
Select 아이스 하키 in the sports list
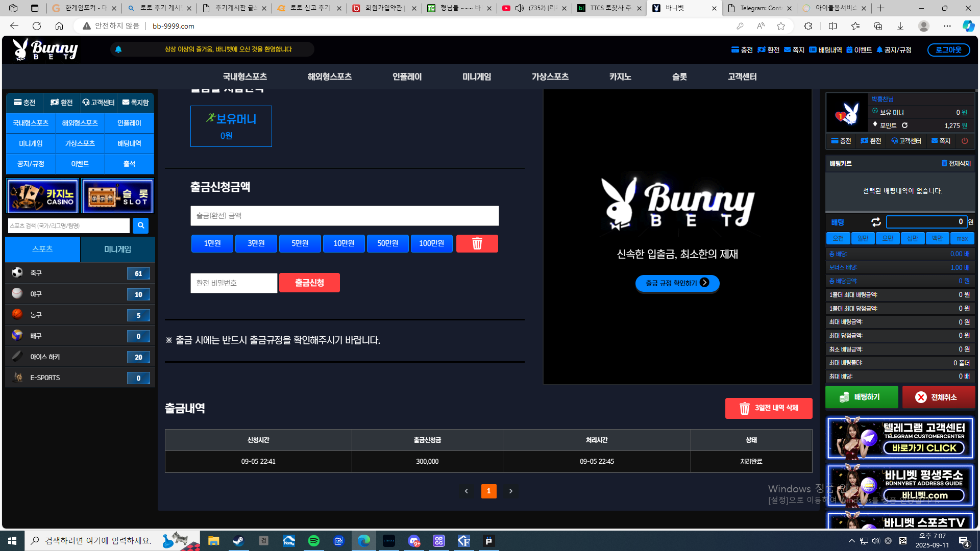point(80,357)
